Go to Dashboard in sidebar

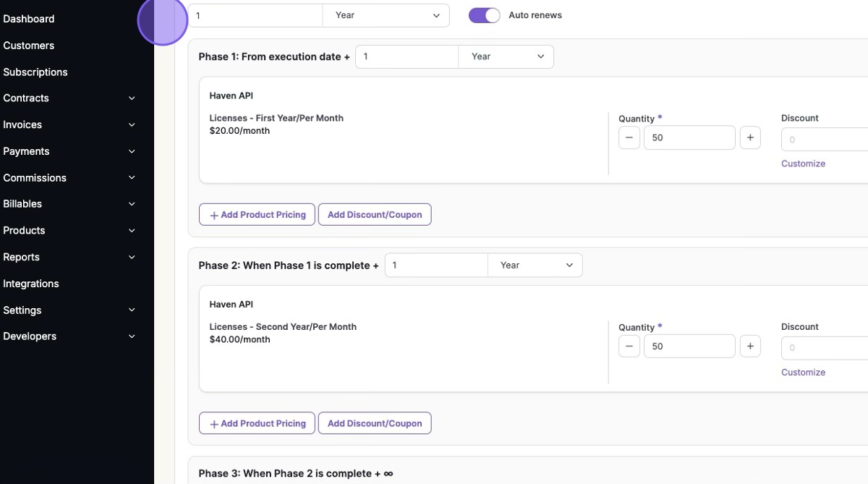pos(29,19)
